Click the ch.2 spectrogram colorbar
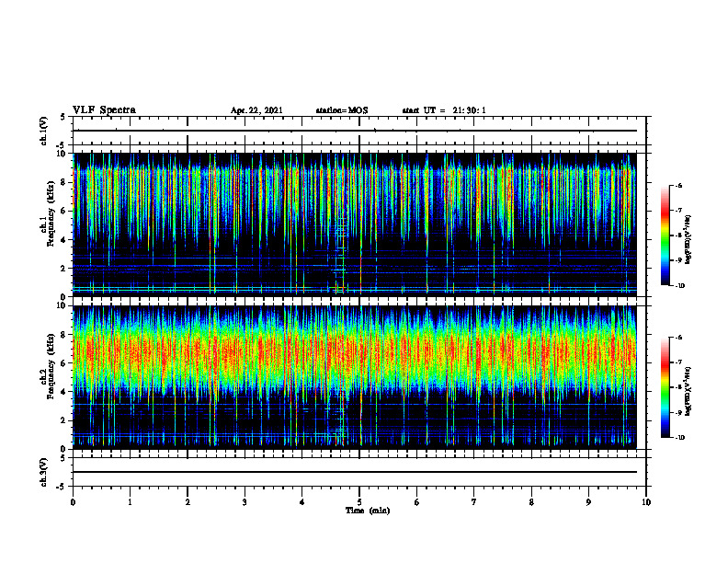Image resolution: width=728 pixels, height=563 pixels. pos(665,387)
